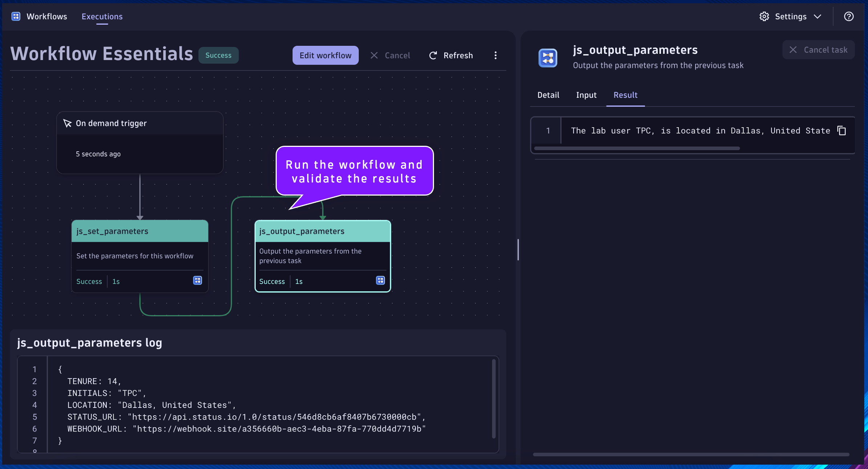Click the log line 'INITIALS: "TPC",'

(x=106, y=393)
